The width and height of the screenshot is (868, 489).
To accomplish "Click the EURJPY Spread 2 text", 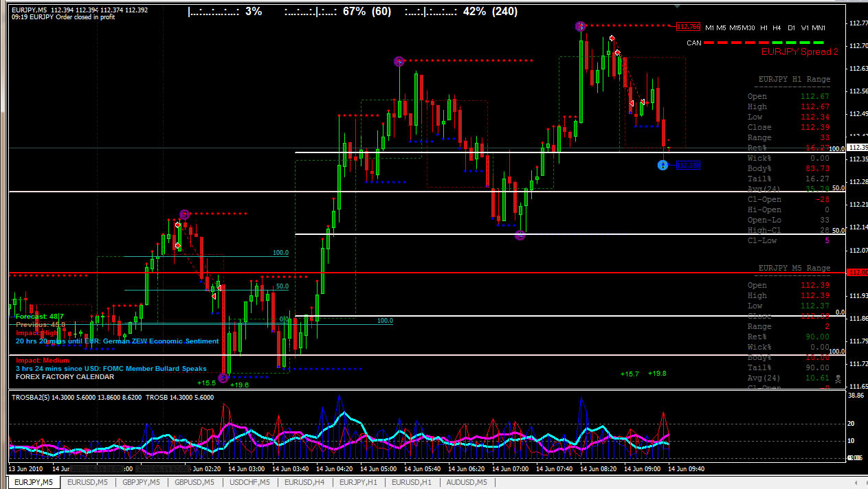I will click(799, 52).
